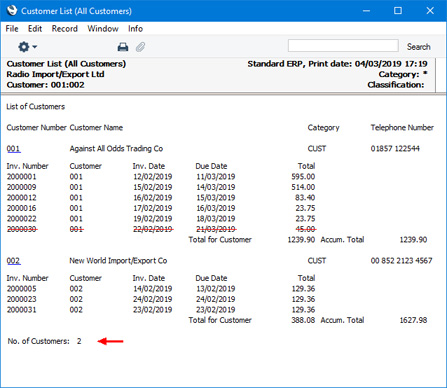Select invoice number 2000022
Screen dimensions: 447x388
point(21,219)
